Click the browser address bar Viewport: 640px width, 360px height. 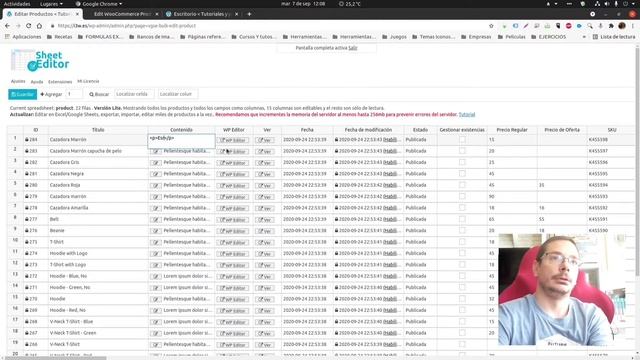tap(269, 26)
